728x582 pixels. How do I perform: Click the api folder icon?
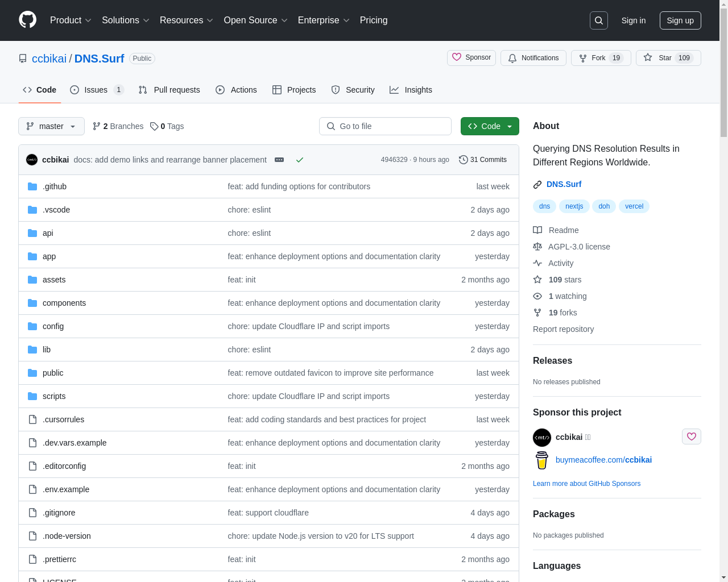point(32,233)
